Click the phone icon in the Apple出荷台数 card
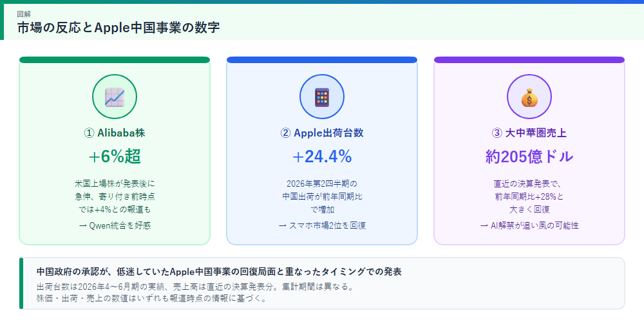Image resolution: width=644 pixels, height=322 pixels. 322,97
